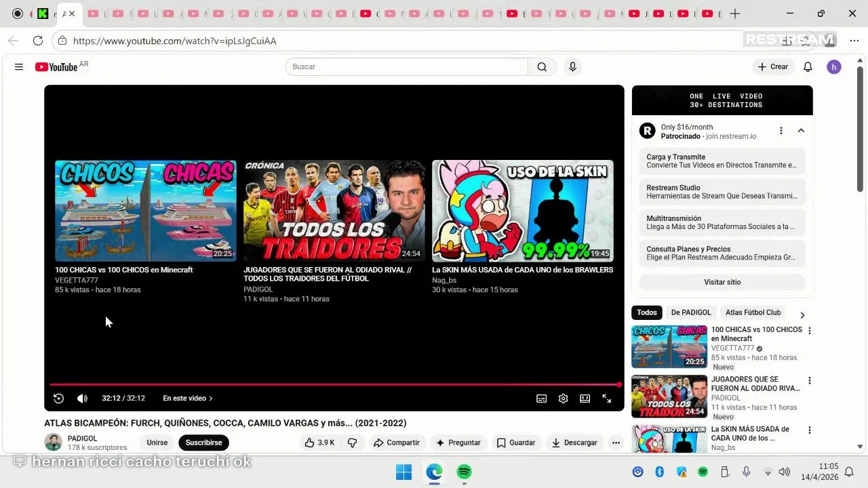
Task: Open the PADIGOL channel avatar
Action: [53, 443]
